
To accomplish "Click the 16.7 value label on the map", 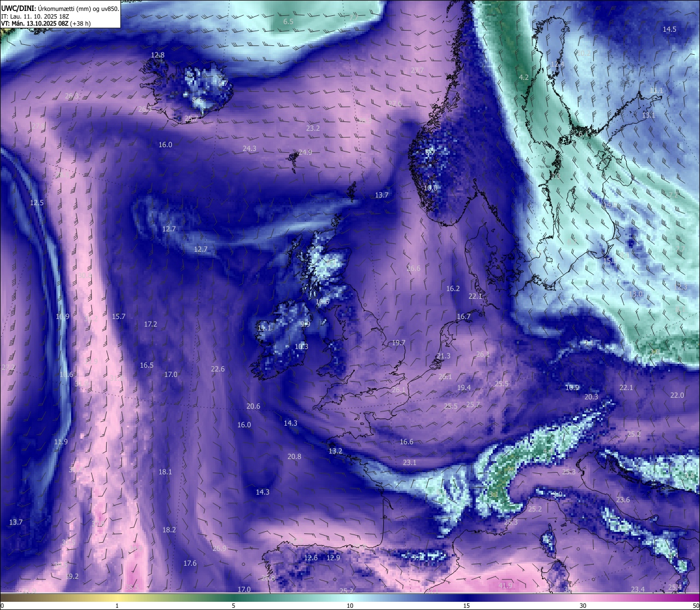I will 464,316.
